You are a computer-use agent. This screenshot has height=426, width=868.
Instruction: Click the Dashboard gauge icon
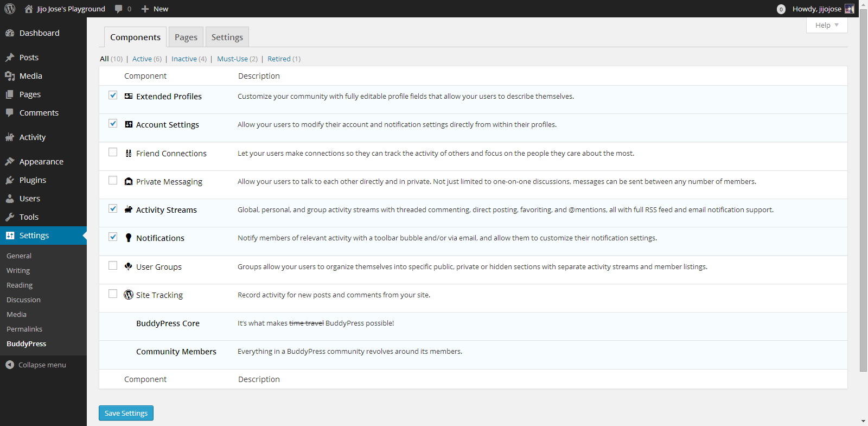pos(10,33)
